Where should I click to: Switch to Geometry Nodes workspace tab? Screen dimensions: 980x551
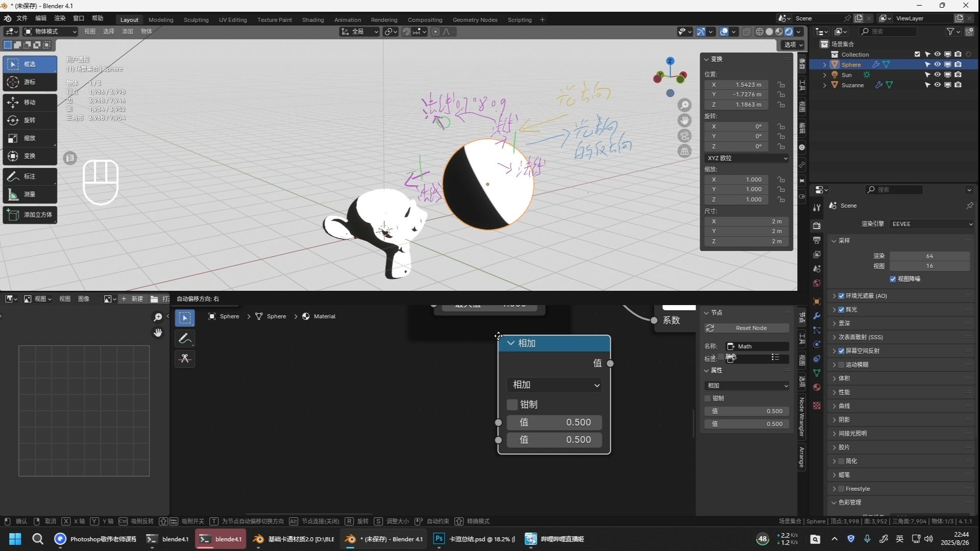coord(475,20)
